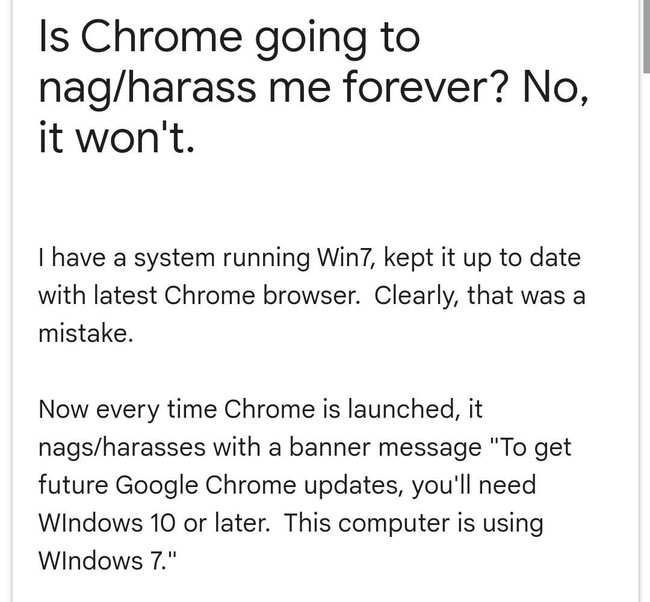The image size is (650, 602).
Task: Click the words "banner message"
Action: (386, 447)
